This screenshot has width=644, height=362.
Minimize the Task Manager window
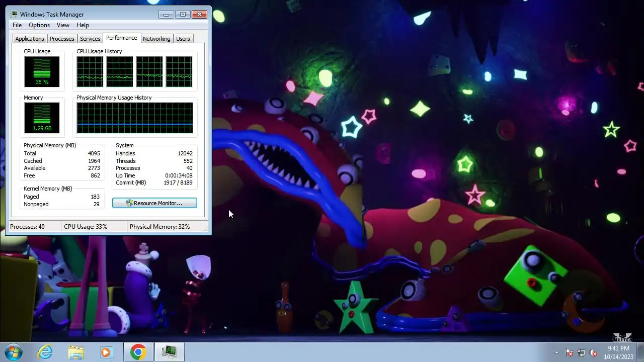pos(166,14)
